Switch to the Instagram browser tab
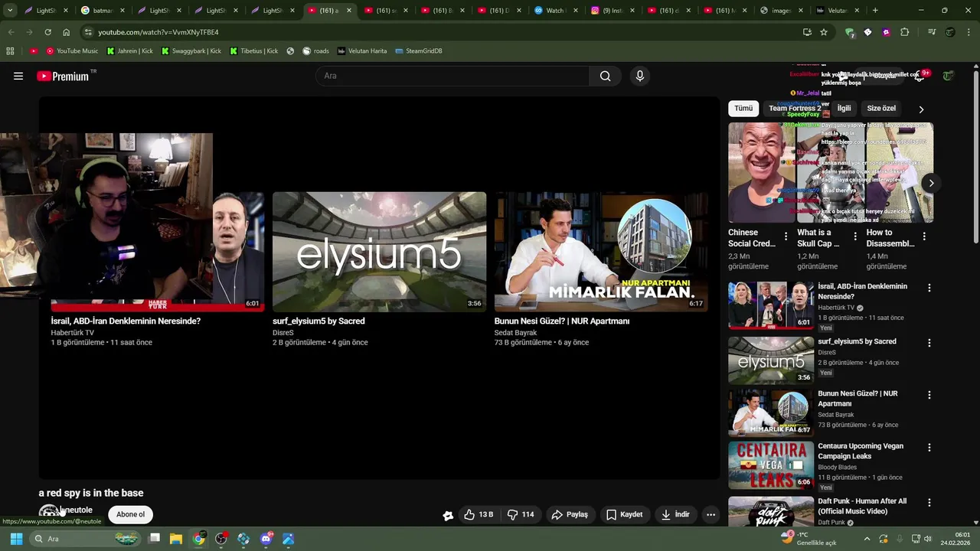 point(611,11)
